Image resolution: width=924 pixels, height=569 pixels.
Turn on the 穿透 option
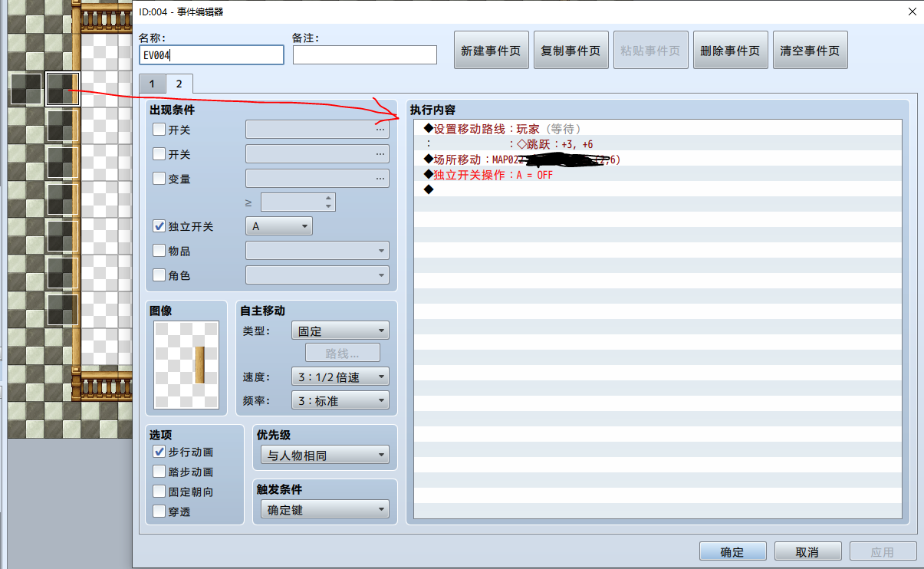[159, 511]
